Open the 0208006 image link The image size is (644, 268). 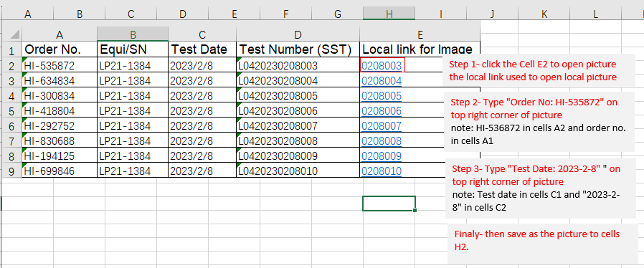click(x=381, y=111)
